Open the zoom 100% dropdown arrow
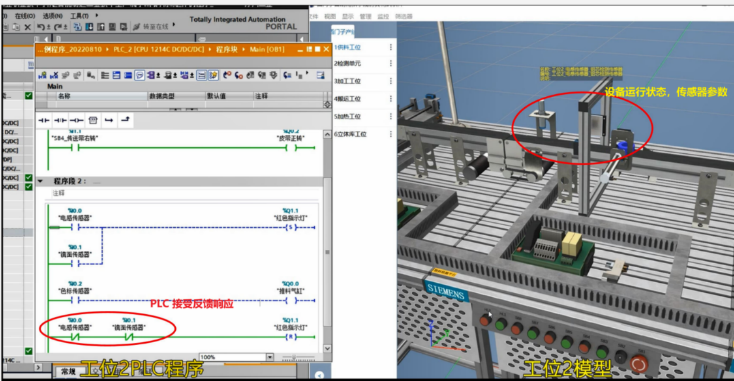Viewport: 734px width, 381px height. click(270, 357)
